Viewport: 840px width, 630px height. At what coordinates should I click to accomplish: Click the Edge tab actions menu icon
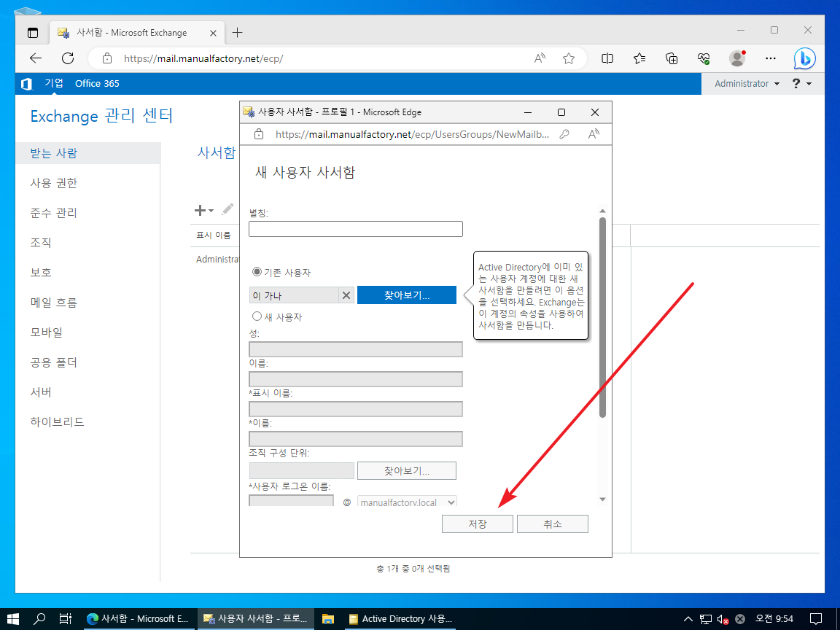click(x=33, y=33)
